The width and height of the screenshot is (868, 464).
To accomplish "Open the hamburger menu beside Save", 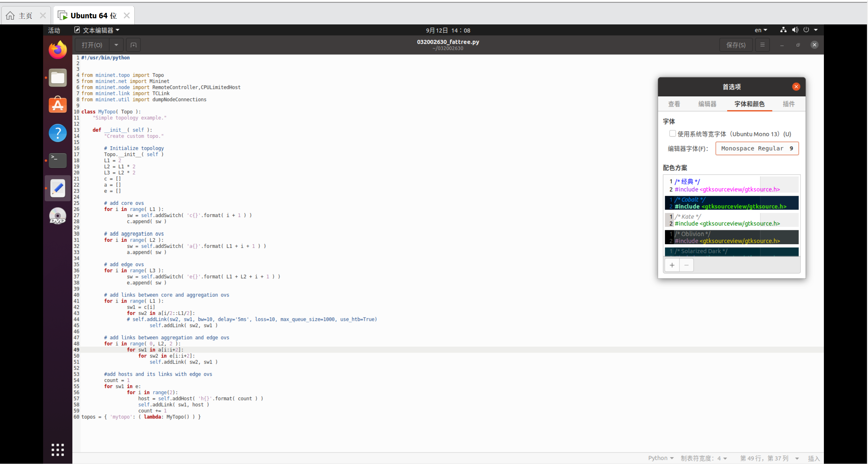I will 762,45.
